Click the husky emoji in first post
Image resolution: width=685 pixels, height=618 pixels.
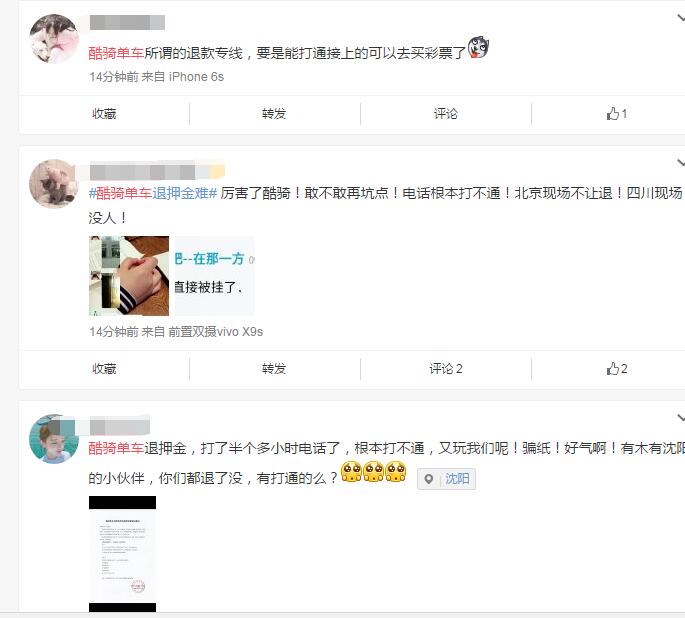tap(478, 47)
